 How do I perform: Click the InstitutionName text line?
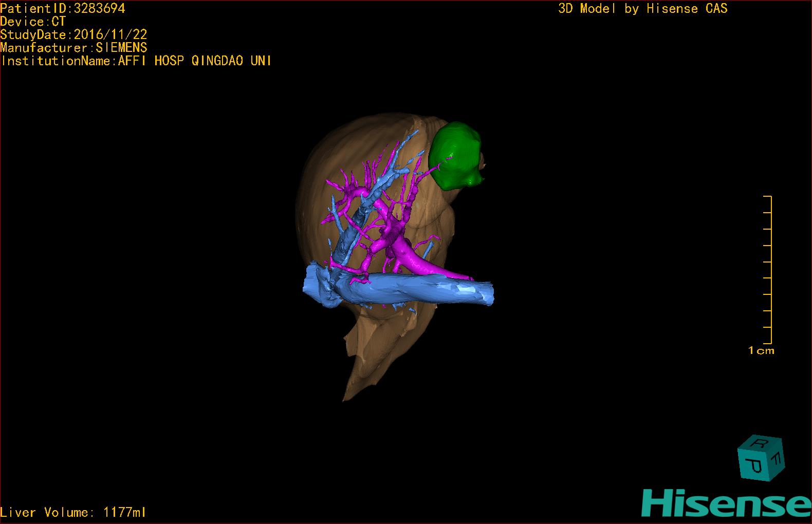tap(136, 61)
